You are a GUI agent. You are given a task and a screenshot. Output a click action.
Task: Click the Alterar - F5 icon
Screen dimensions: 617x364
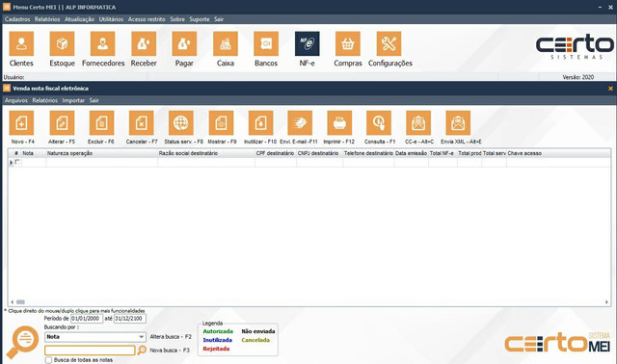tap(62, 123)
